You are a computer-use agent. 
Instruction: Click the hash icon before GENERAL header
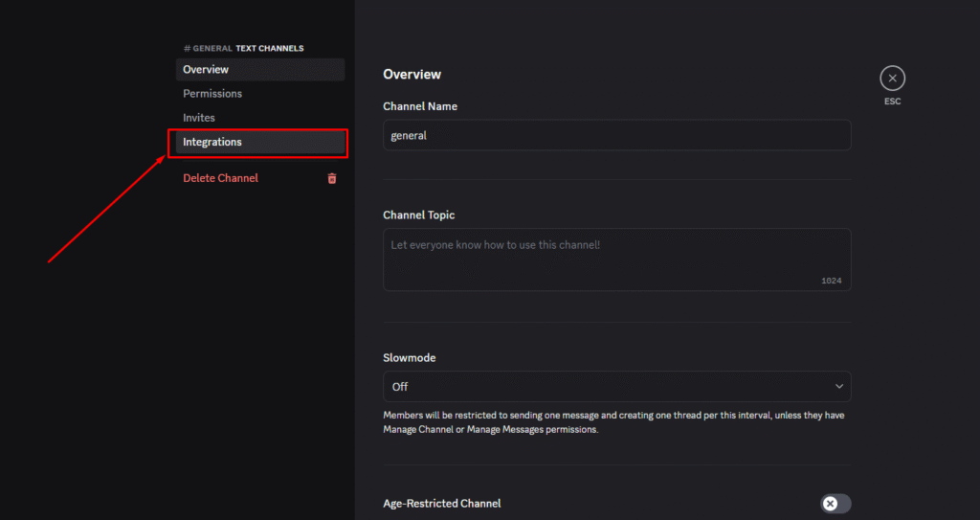click(x=187, y=48)
